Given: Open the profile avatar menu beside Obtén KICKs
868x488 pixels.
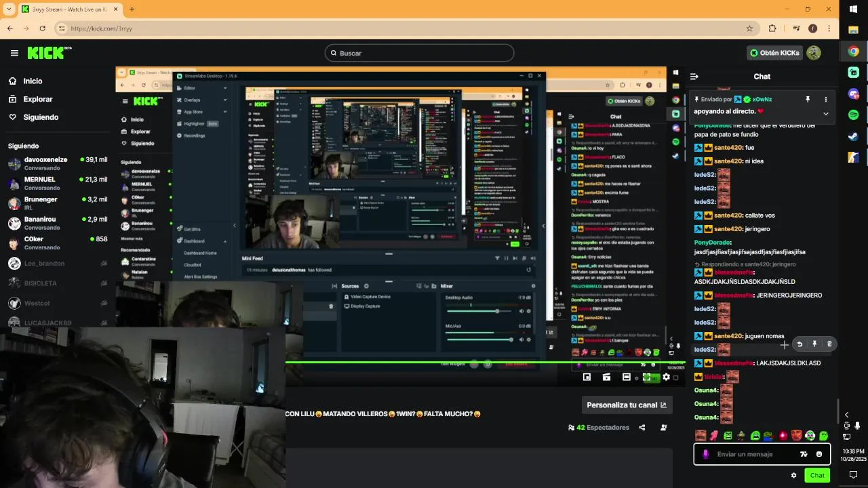Looking at the screenshot, I should [x=814, y=53].
